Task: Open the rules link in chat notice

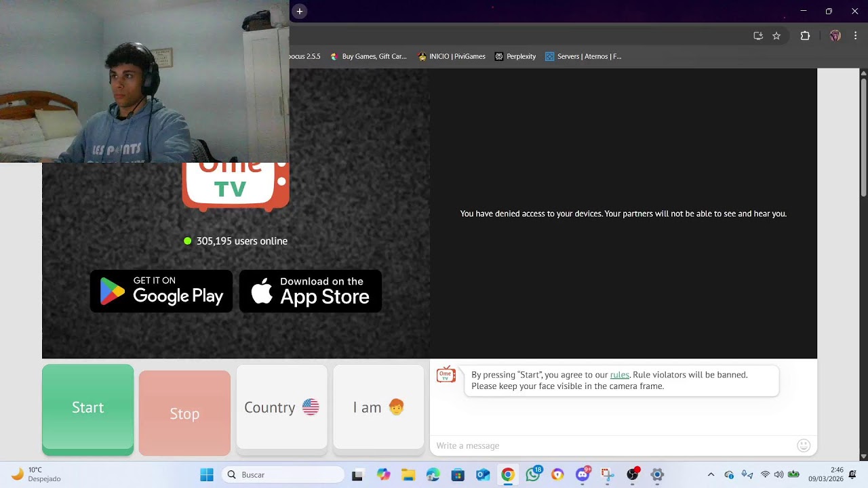Action: click(x=620, y=375)
